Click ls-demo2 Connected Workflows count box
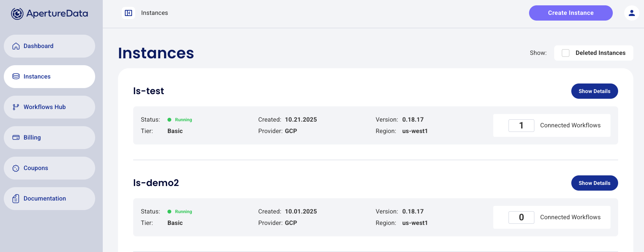This screenshot has height=252, width=644. click(521, 217)
